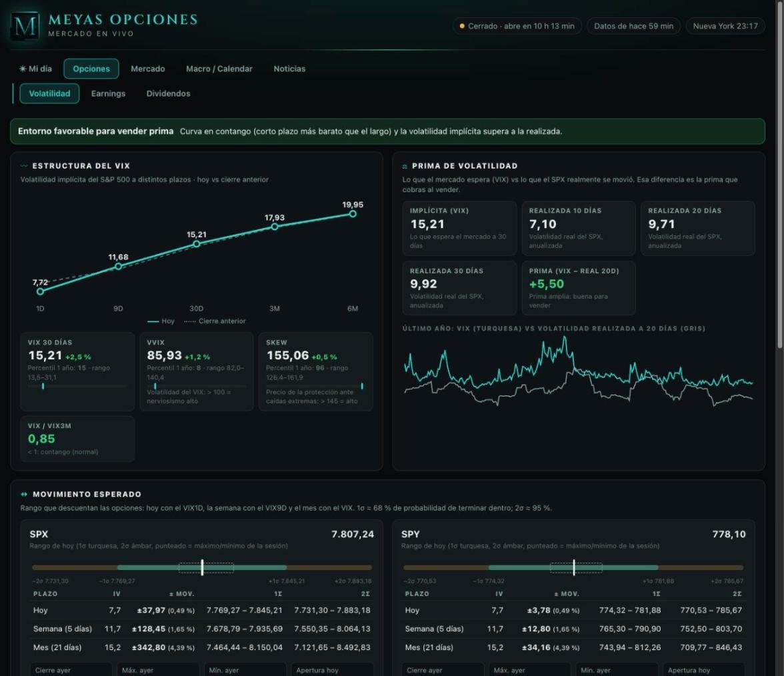Click the Movimiento Esperado header icon

coord(24,494)
